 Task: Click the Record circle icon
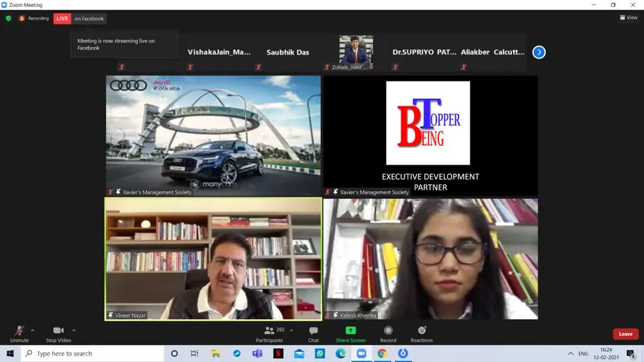click(x=388, y=331)
